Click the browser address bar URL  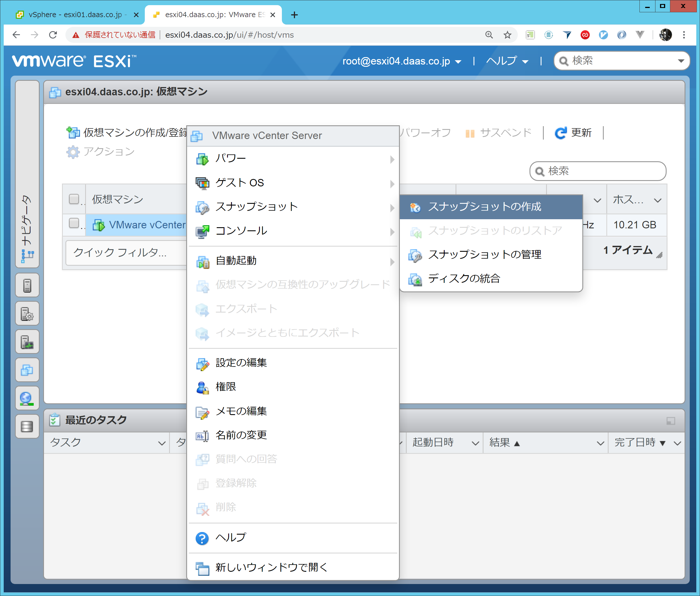click(229, 35)
